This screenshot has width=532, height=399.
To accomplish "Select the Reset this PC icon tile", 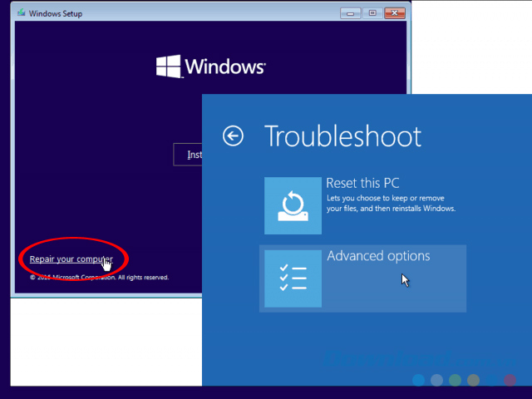I will (293, 205).
